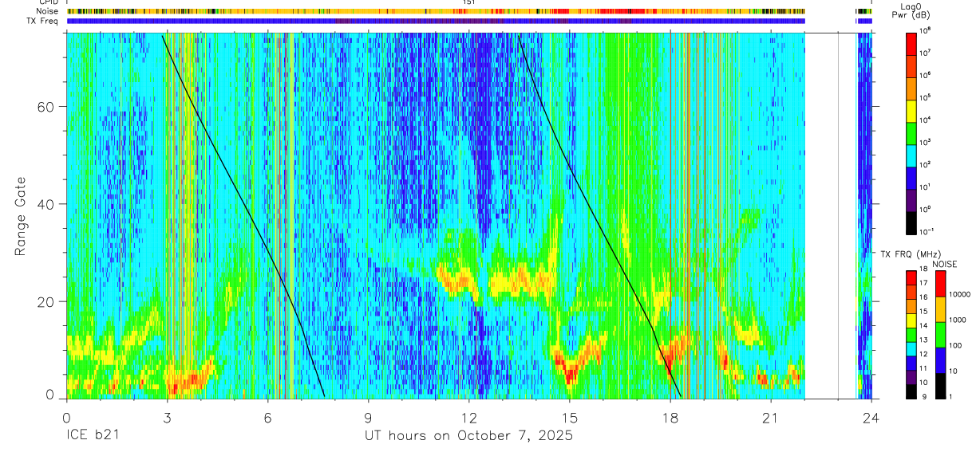Click the '1000' label on NOISE scale

coord(957,320)
